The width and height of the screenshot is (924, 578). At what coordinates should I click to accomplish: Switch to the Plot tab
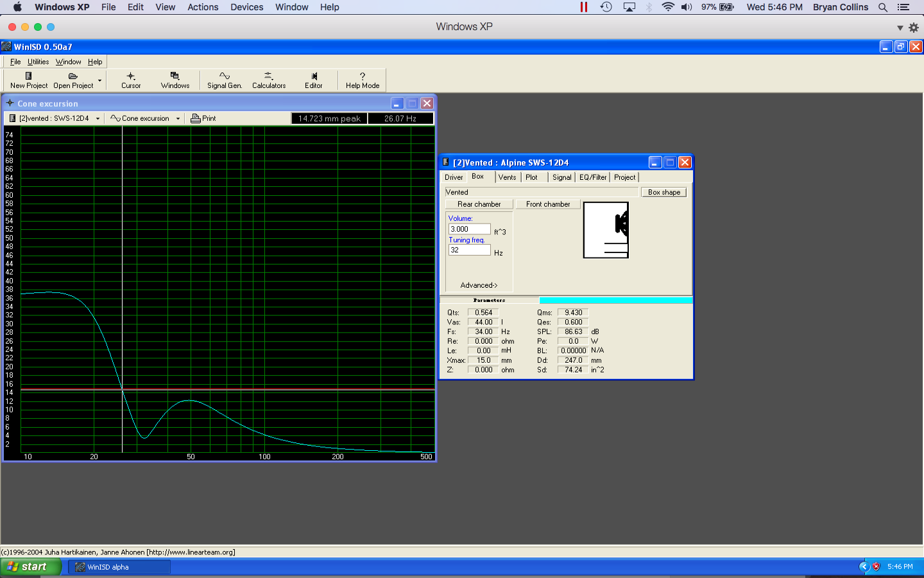click(x=531, y=177)
